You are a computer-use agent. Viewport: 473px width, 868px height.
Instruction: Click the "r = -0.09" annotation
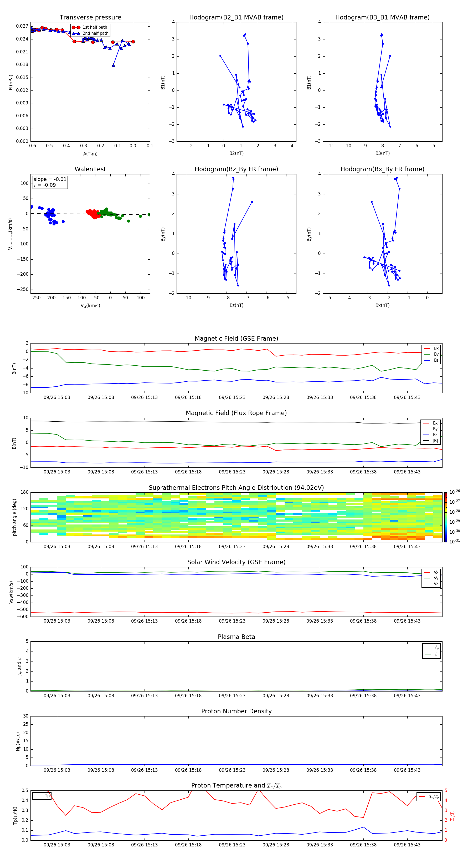(45, 185)
